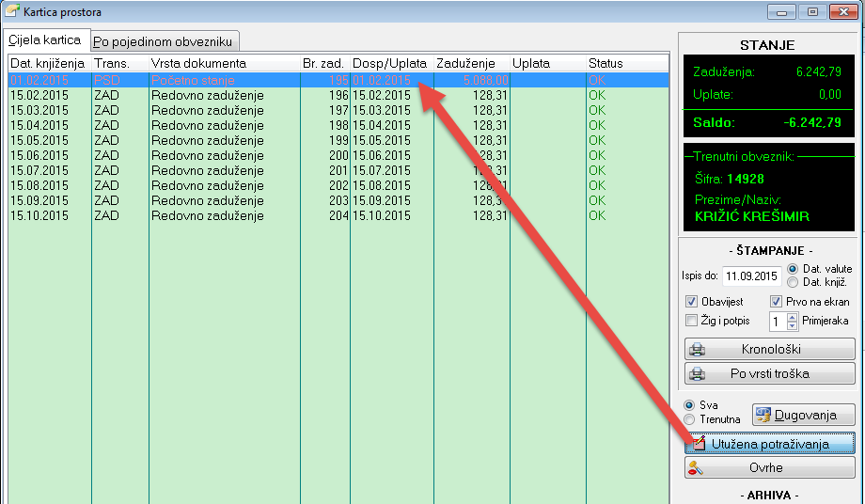This screenshot has height=504, width=865.
Task: Click the Trans. column header
Action: 120,63
